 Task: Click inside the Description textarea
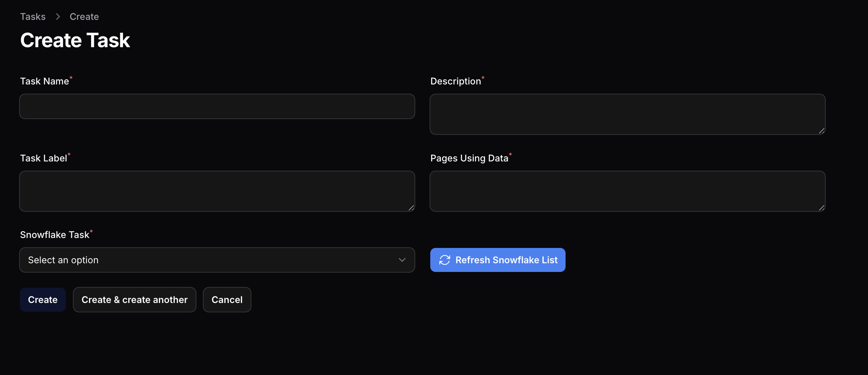[x=627, y=114]
